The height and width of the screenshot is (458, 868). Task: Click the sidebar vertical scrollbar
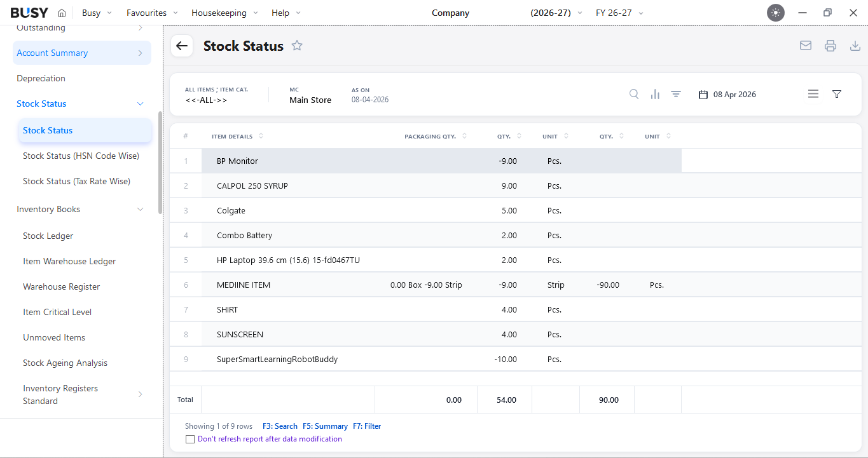coord(160,163)
